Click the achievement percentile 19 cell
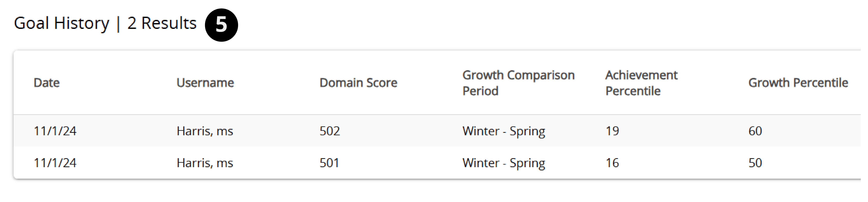Viewport: 868px width, 202px height. [612, 131]
